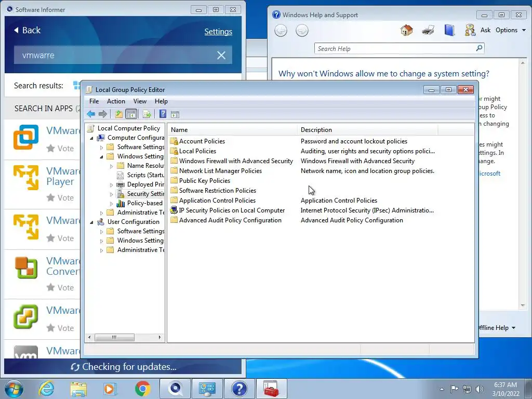Open the Offline Help dropdown

point(497,328)
